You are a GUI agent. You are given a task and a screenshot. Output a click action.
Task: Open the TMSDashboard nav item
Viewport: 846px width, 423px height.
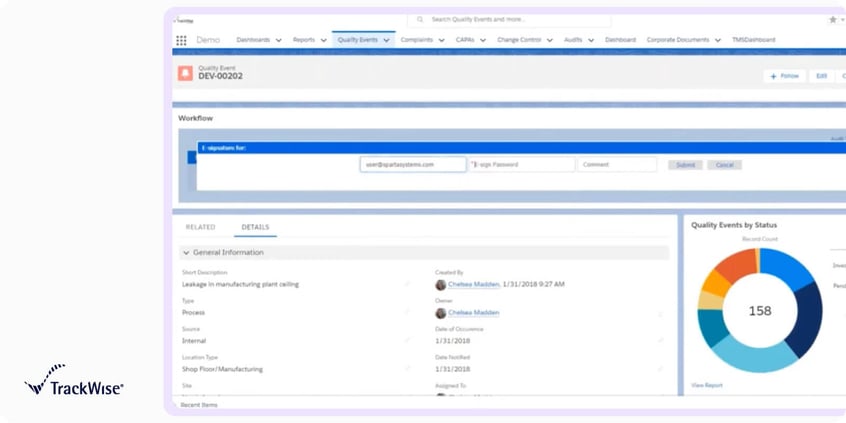[x=753, y=40]
